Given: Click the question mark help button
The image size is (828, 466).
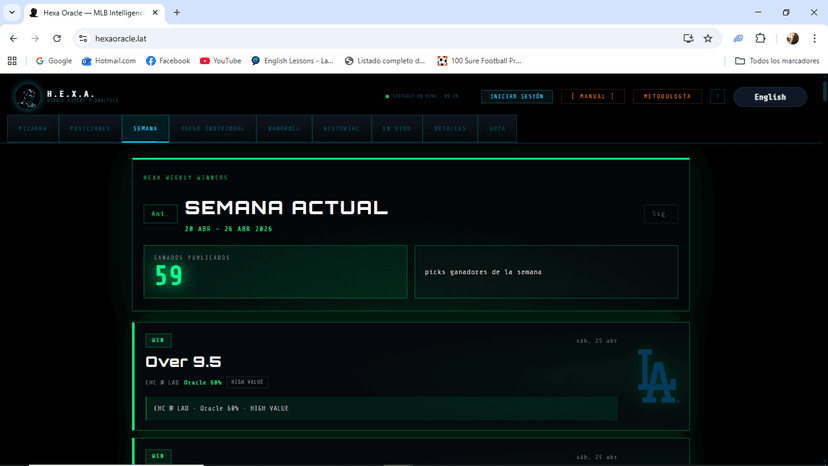Looking at the screenshot, I should tap(717, 97).
